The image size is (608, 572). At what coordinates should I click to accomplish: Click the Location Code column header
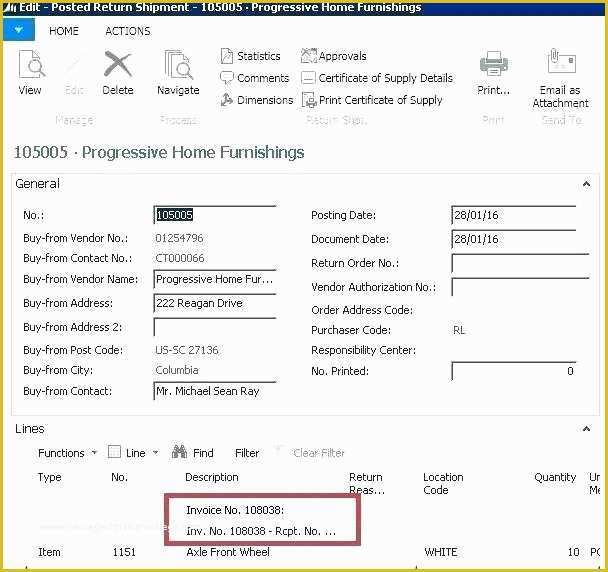[443, 484]
